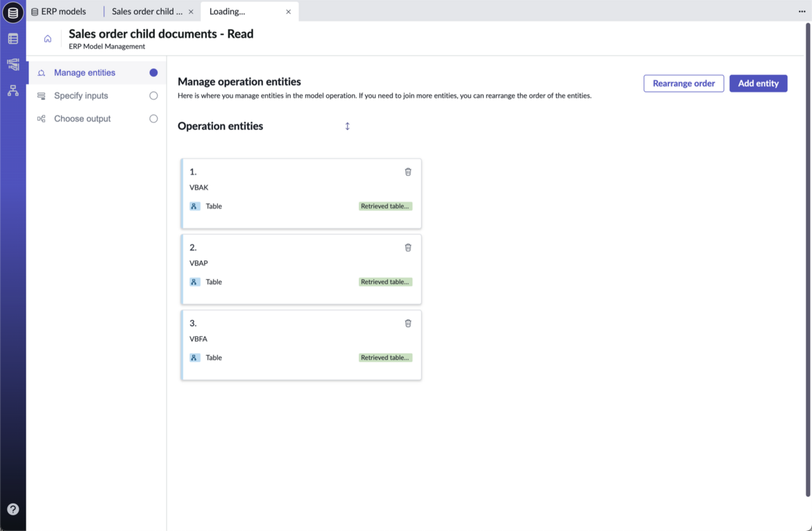Click the table type icon on VBAK card
The image size is (812, 531).
[x=194, y=206]
